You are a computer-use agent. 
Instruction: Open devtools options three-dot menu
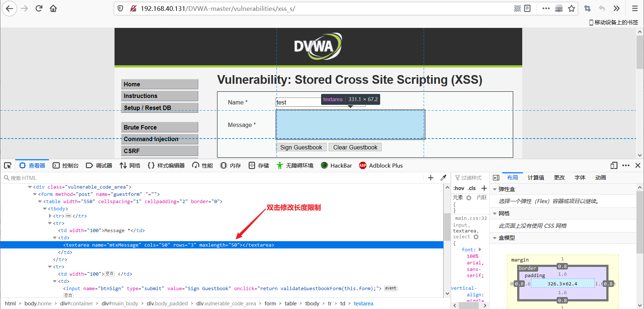point(626,166)
